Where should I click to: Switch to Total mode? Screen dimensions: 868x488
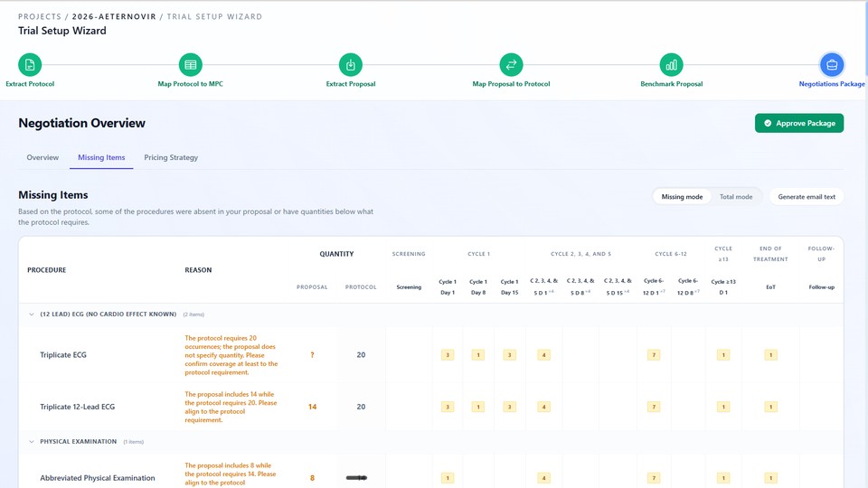point(736,196)
